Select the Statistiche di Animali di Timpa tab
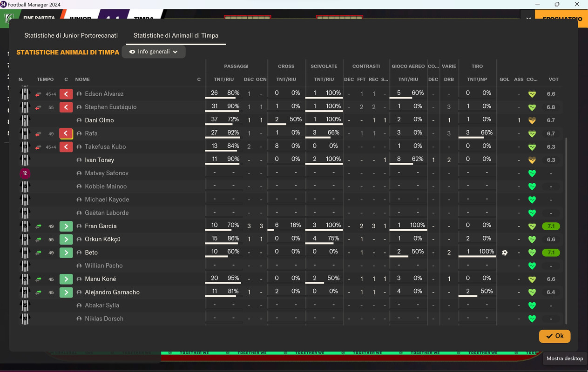The width and height of the screenshot is (588, 372). click(x=176, y=35)
